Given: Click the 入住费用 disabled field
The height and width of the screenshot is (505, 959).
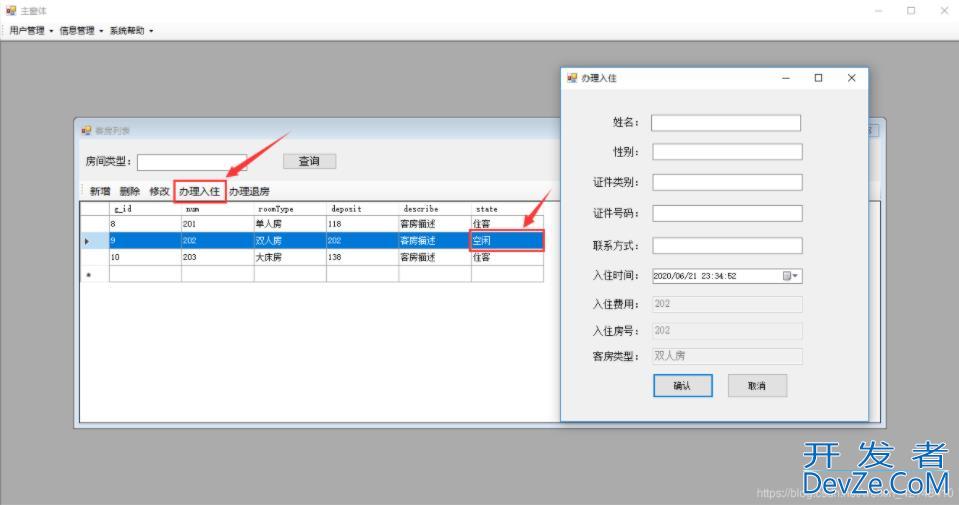Looking at the screenshot, I should coord(727,304).
